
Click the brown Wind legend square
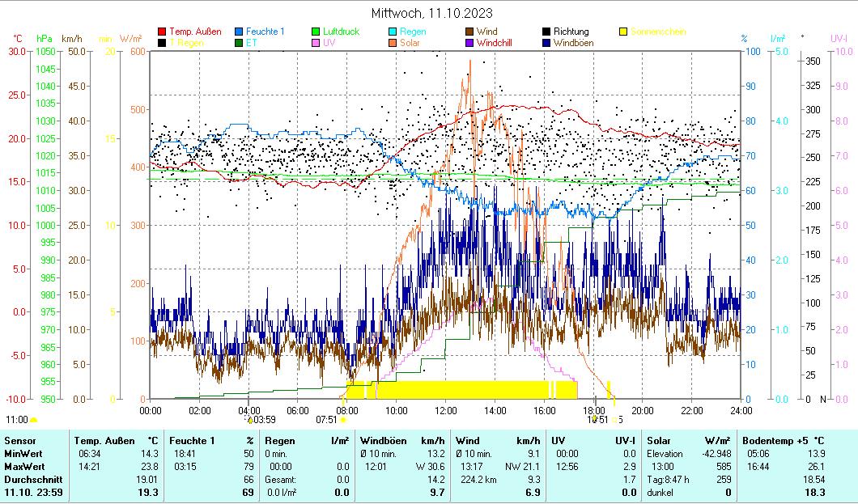click(x=469, y=32)
